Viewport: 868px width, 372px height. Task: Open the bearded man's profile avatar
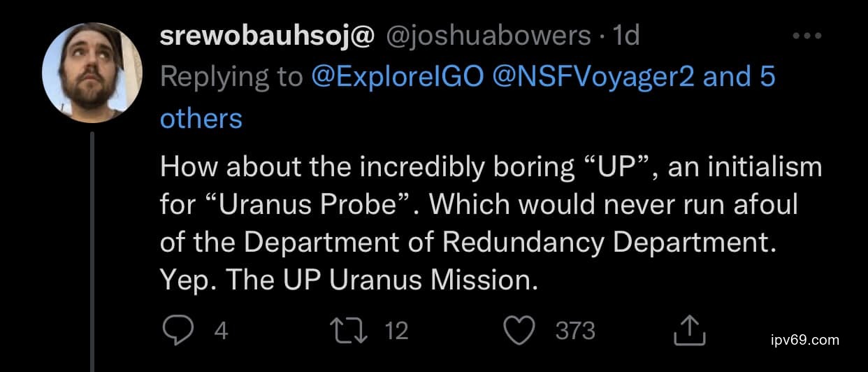92,73
